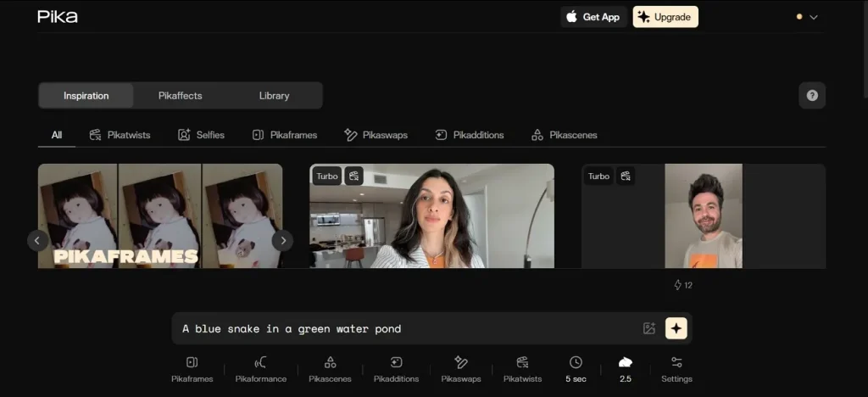This screenshot has width=868, height=397.
Task: Open the 5 sec duration selector
Action: (x=576, y=370)
